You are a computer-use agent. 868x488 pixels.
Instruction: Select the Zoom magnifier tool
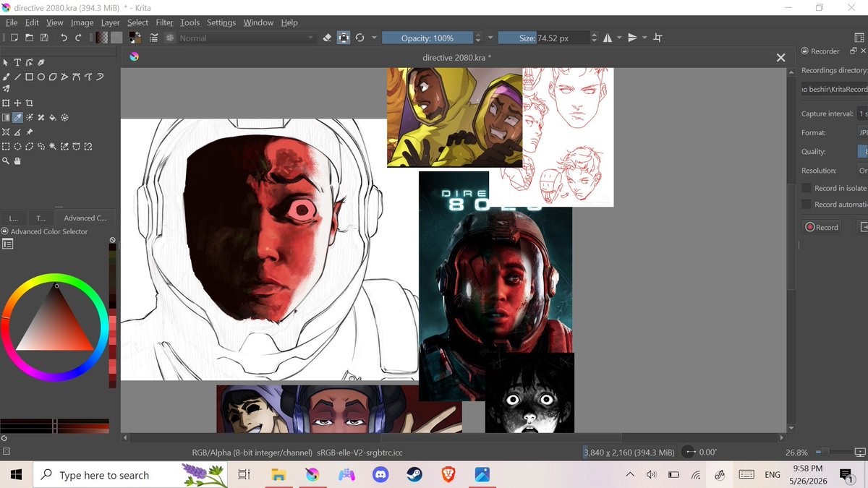[6, 161]
